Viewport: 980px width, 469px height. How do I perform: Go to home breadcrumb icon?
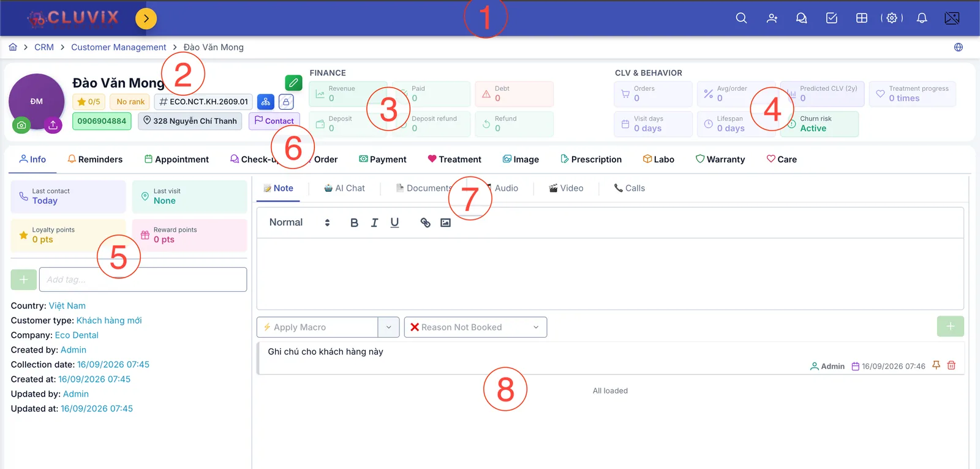[x=13, y=47]
